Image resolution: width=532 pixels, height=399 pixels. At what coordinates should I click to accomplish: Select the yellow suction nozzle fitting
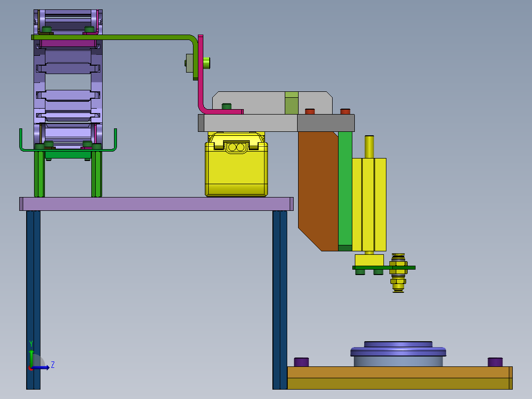pyautogui.click(x=398, y=273)
